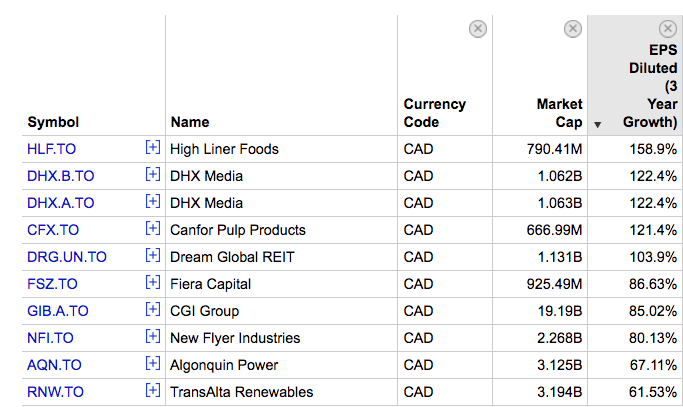Click the plus icon beside FSZ.TO

[152, 283]
